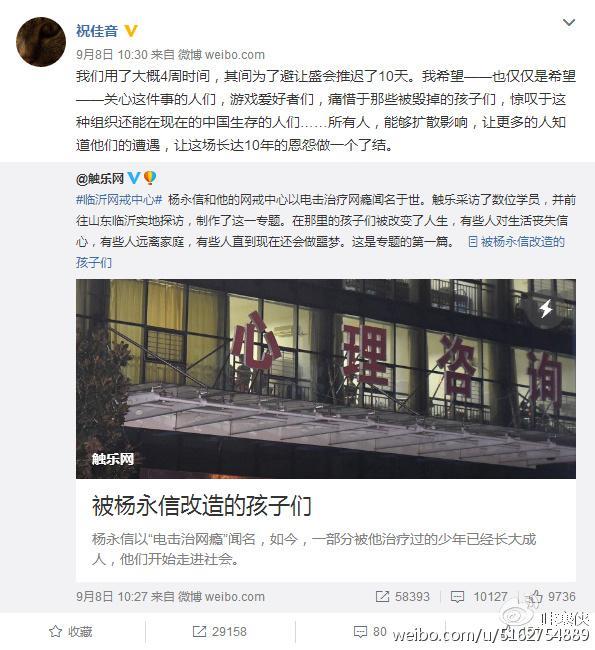
Task: Repost this post showing 29158
Action: tap(220, 632)
